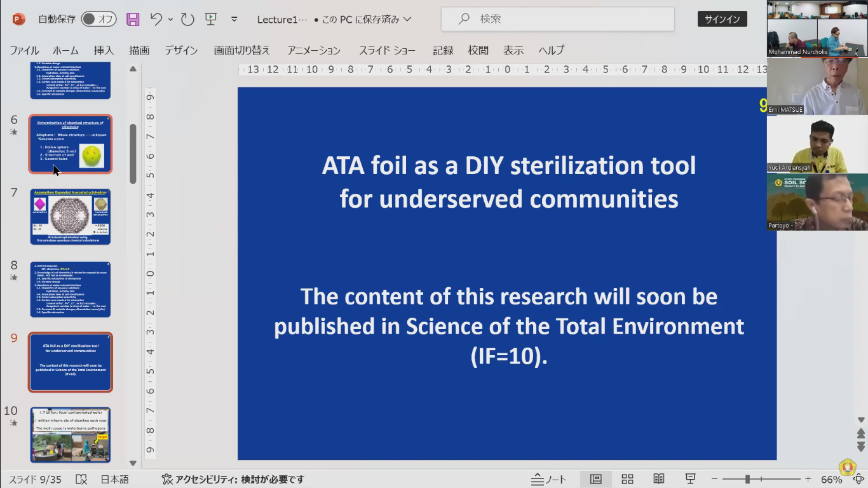The image size is (868, 488).
Task: Click editing area scroll down arrow
Action: pyautogui.click(x=861, y=420)
